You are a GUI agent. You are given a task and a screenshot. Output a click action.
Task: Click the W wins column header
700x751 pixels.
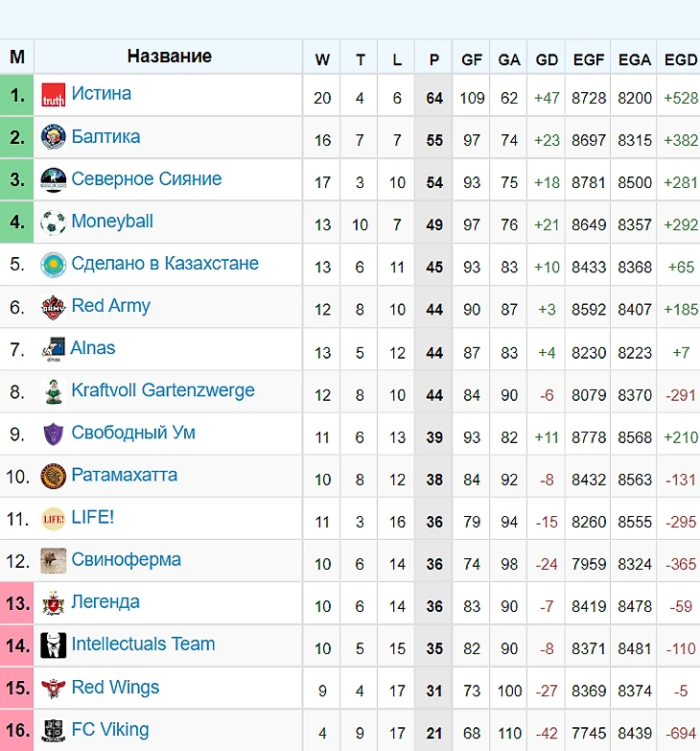322,59
